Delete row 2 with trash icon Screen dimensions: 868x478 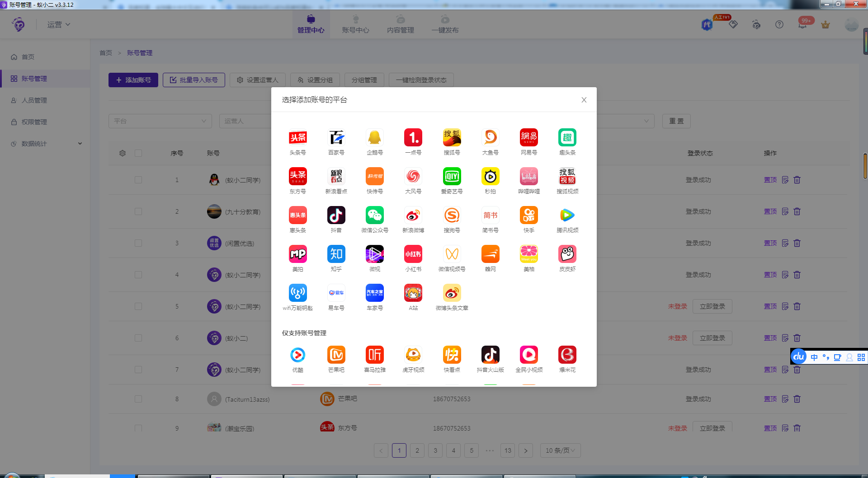[x=797, y=211]
